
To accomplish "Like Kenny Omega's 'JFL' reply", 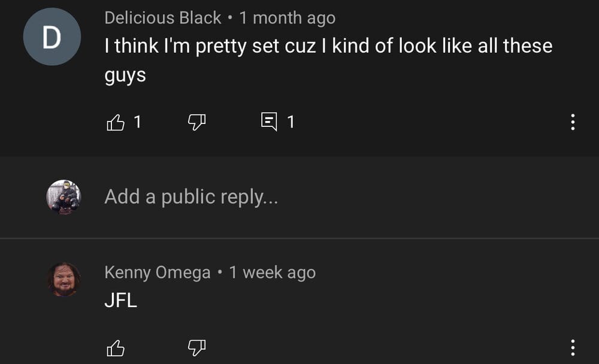I will [115, 348].
